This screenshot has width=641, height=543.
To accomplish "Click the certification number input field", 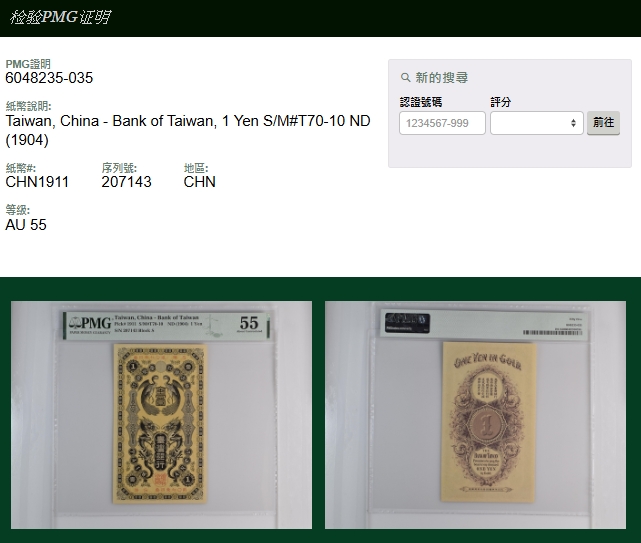I will click(442, 123).
